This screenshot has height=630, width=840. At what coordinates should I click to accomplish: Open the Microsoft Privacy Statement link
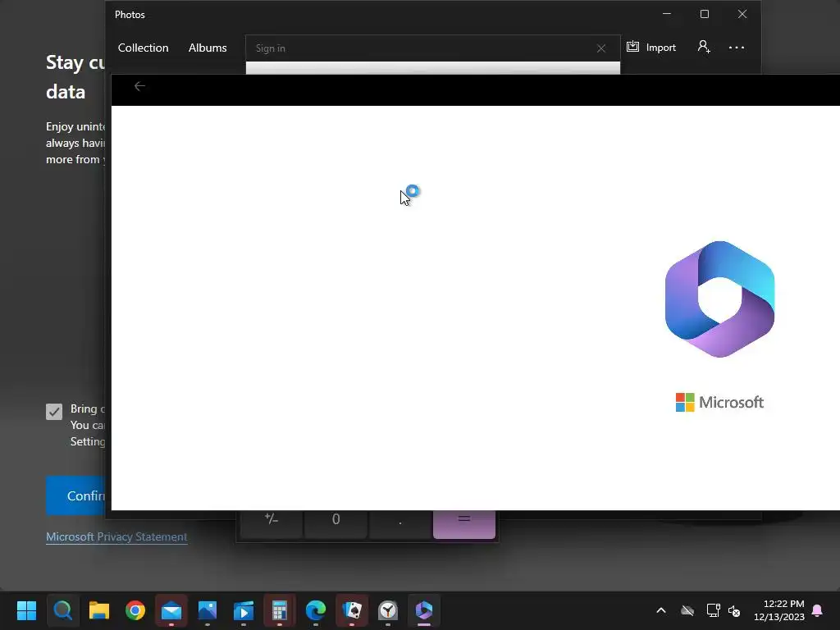116,536
